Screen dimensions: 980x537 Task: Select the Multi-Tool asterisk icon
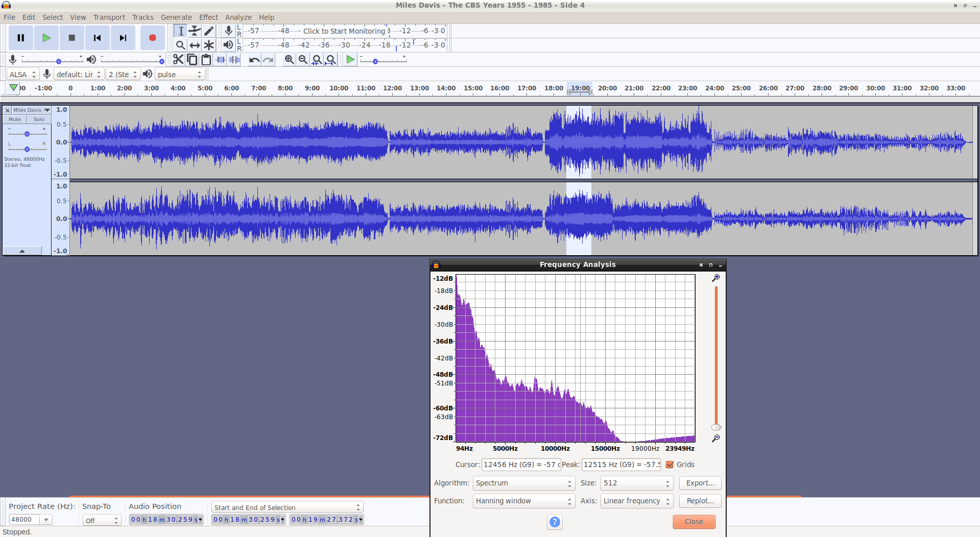[209, 45]
